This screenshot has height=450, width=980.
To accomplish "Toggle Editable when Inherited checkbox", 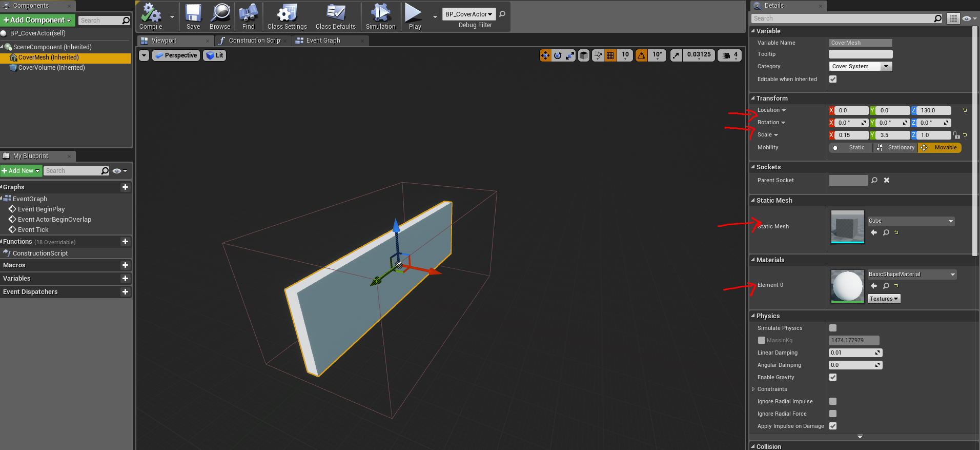I will (833, 79).
